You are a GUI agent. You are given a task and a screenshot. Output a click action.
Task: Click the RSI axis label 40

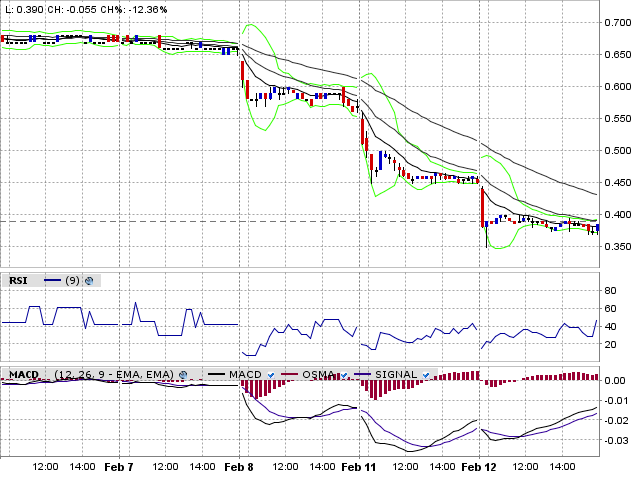610,327
